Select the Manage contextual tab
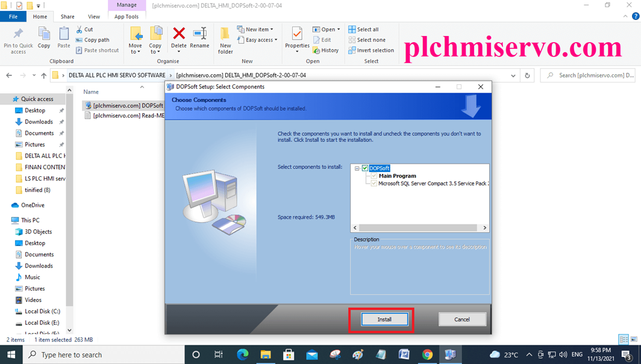The width and height of the screenshot is (641, 364). pos(127,5)
